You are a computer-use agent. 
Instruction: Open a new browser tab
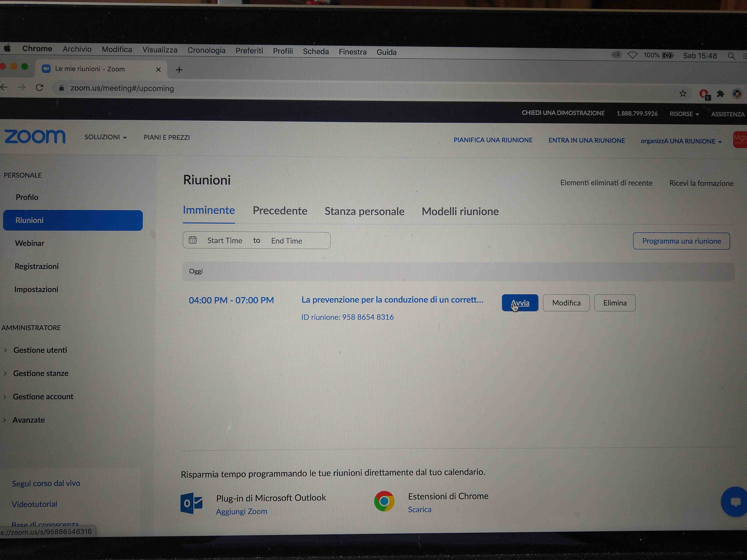[x=179, y=70]
